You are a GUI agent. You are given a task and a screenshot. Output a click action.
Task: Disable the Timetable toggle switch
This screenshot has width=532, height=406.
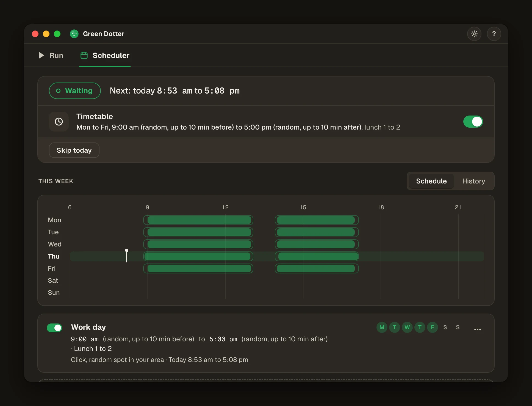[x=473, y=122]
